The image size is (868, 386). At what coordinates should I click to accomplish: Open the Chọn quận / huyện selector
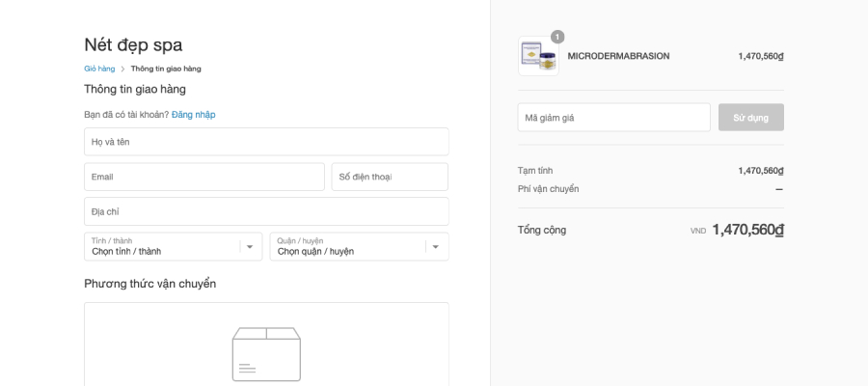click(x=360, y=246)
